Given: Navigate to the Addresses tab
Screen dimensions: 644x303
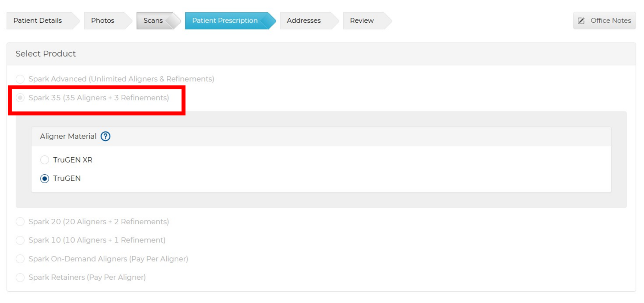Looking at the screenshot, I should pos(304,20).
